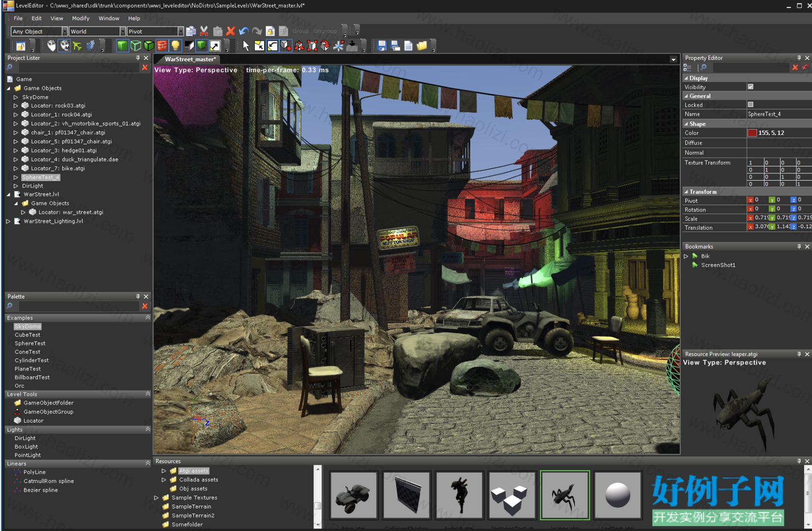The height and width of the screenshot is (531, 812).
Task: Open the Any Object selection filter dropdown
Action: [x=64, y=31]
